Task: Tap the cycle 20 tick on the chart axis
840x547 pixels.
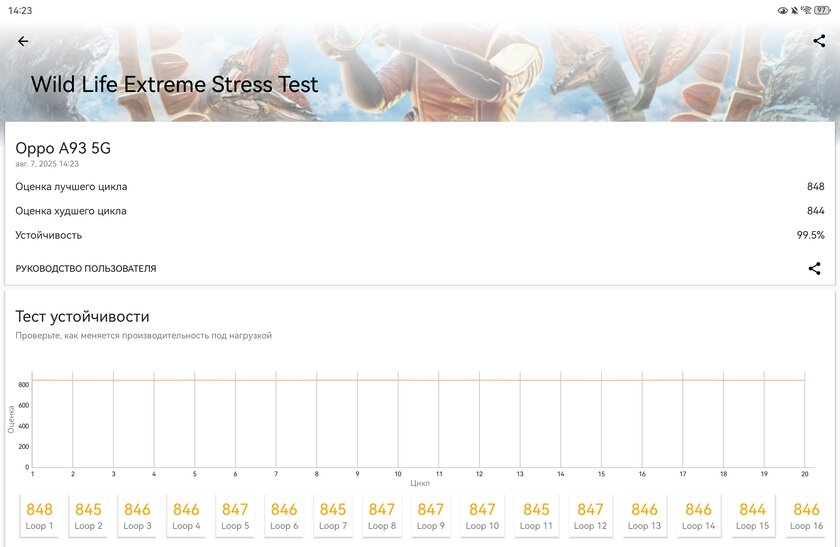Action: [x=805, y=474]
